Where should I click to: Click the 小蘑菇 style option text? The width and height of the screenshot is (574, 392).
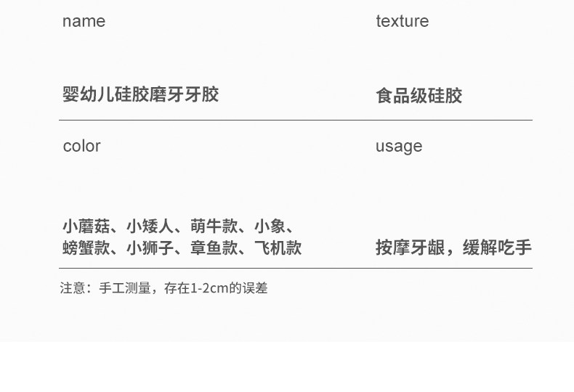[86, 226]
